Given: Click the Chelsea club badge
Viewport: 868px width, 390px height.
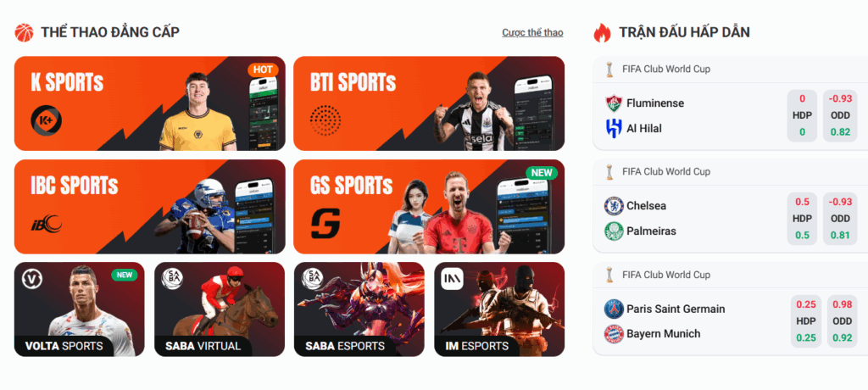Looking at the screenshot, I should pyautogui.click(x=614, y=206).
